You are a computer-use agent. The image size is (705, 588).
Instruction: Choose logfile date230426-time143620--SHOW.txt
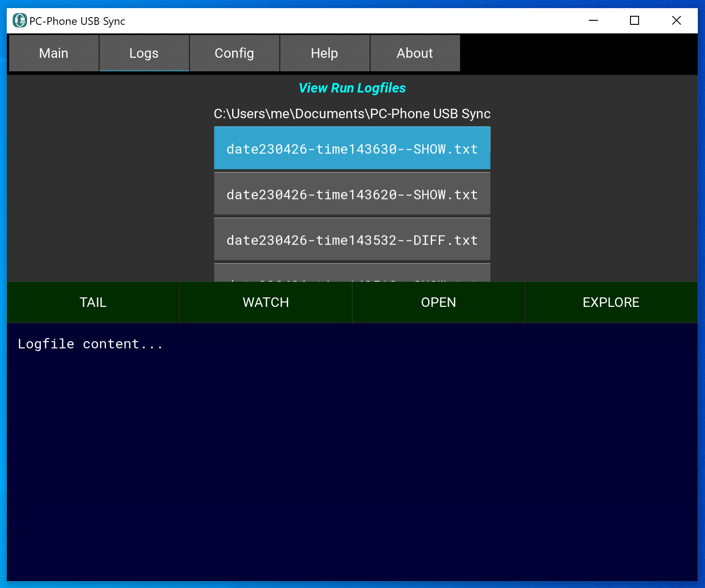click(x=352, y=194)
